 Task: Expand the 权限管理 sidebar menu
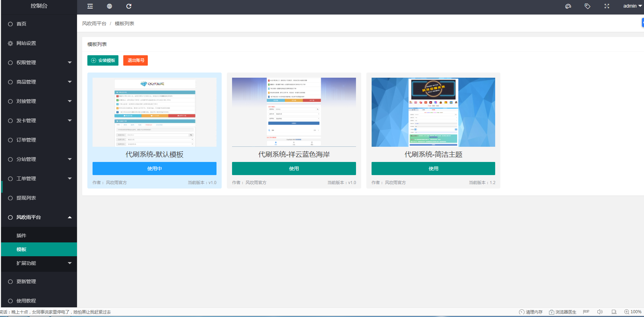[39, 63]
